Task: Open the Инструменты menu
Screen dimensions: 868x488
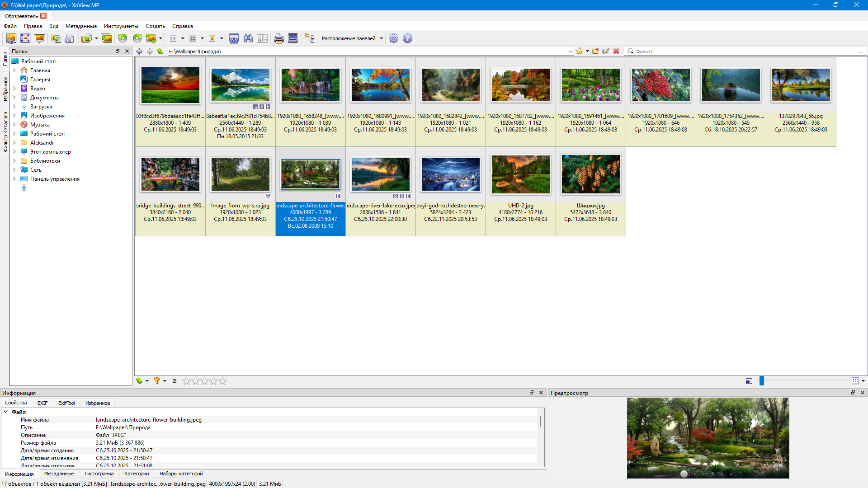Action: click(x=121, y=26)
